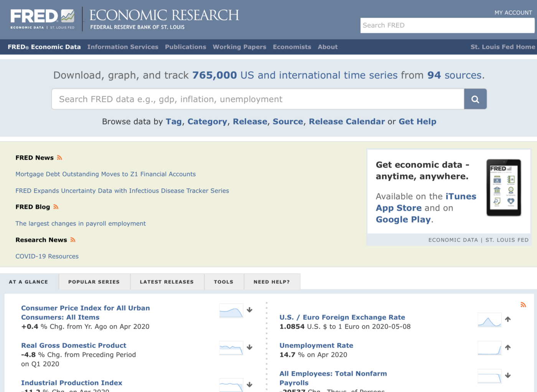Open the Information Services menu
Screen dimensions: 537x392
click(x=123, y=47)
